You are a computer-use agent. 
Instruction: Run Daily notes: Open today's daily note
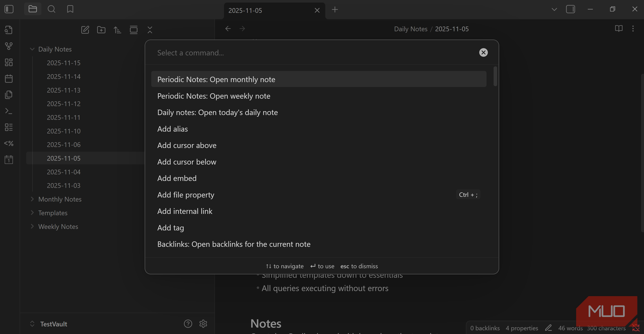click(319, 112)
